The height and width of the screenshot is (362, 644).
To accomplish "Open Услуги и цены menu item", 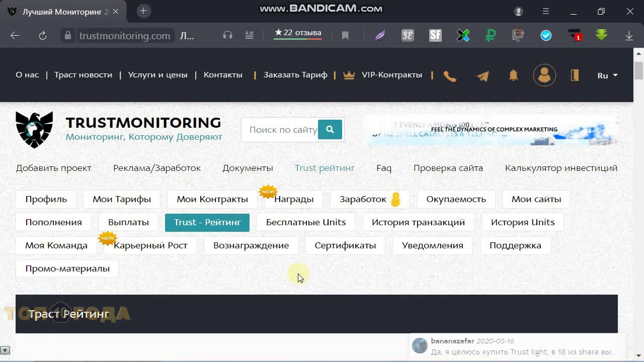I will [x=157, y=74].
